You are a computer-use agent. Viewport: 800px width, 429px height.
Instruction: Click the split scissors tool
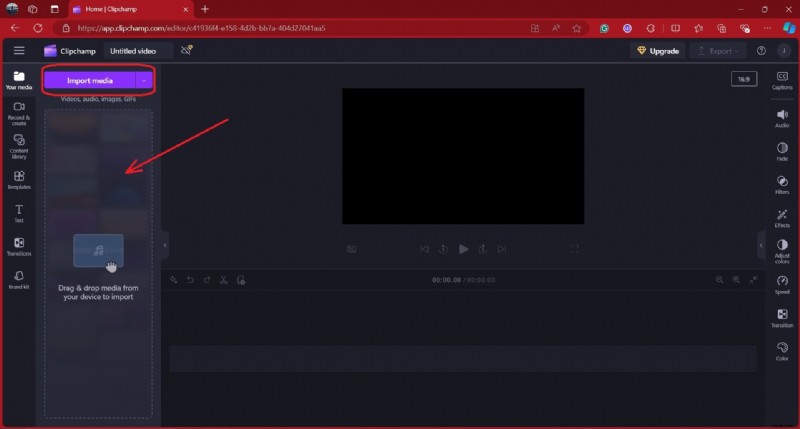[223, 280]
